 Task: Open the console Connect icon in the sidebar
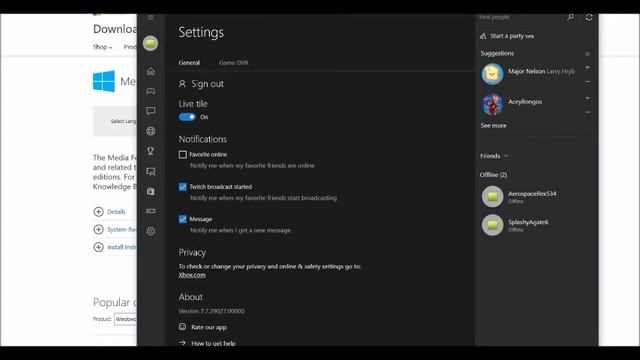pos(151,211)
